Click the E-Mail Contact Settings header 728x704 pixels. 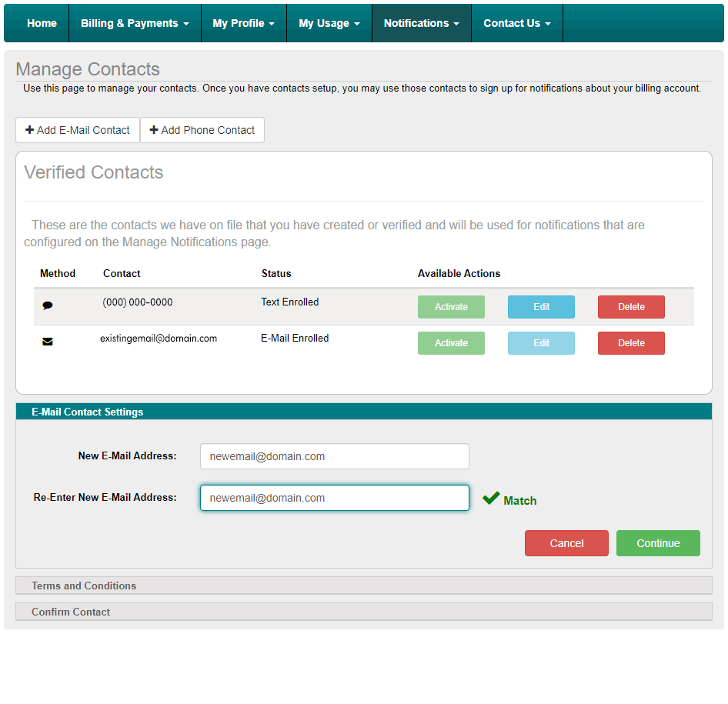[x=364, y=412]
